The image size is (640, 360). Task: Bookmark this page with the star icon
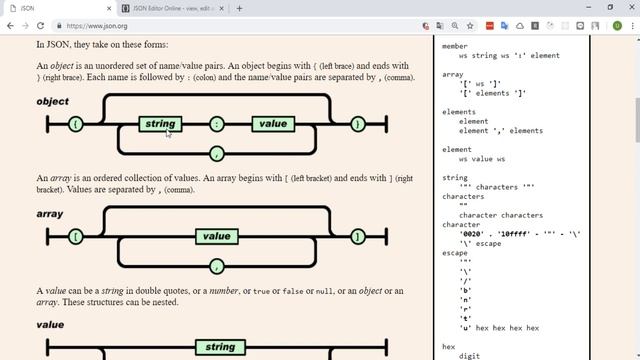tap(470, 26)
